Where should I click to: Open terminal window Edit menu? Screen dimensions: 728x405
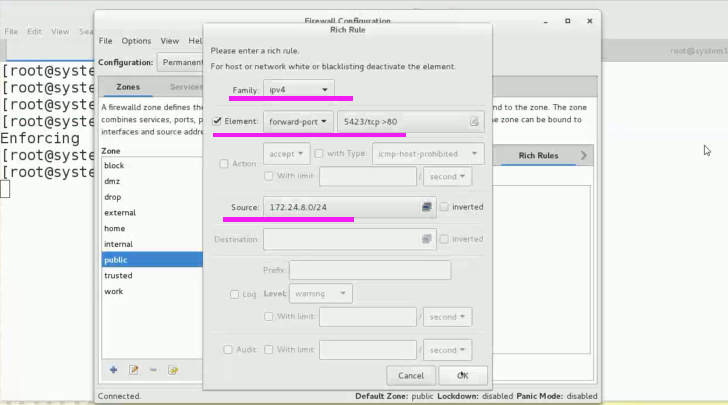pyautogui.click(x=34, y=32)
